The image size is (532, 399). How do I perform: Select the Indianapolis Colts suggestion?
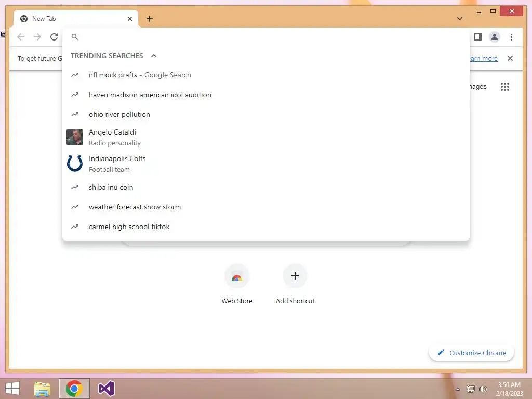pos(266,164)
